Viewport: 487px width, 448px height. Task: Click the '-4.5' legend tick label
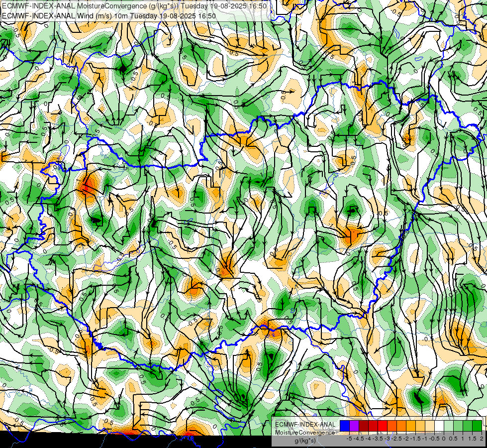(359, 439)
